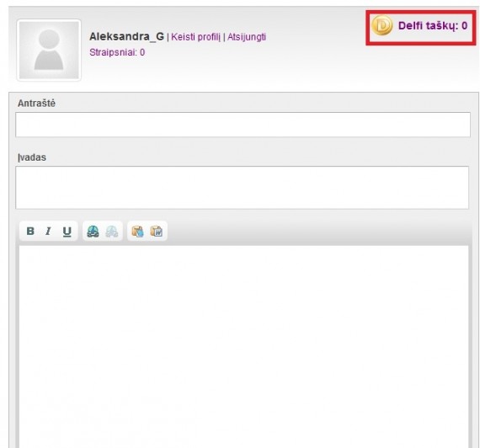Click the Įvadas field label
The image size is (480, 448).
click(32, 157)
